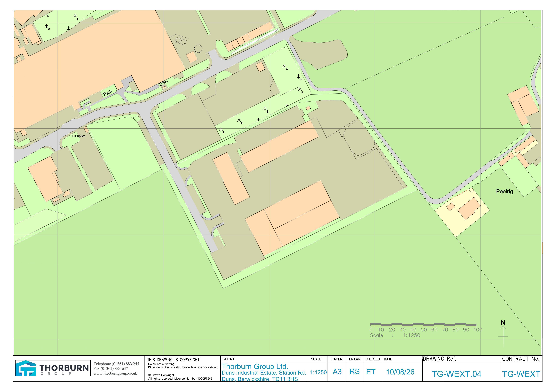This screenshot has width=555, height=392.
Task: Click the yellow house plot near Peelrig
Action: pos(462,212)
